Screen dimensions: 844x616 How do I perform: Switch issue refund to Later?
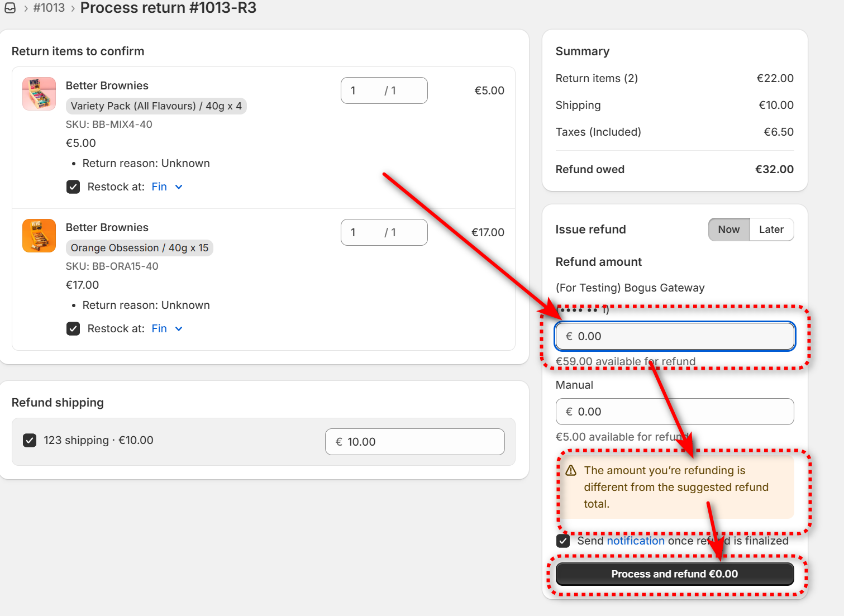click(x=771, y=230)
